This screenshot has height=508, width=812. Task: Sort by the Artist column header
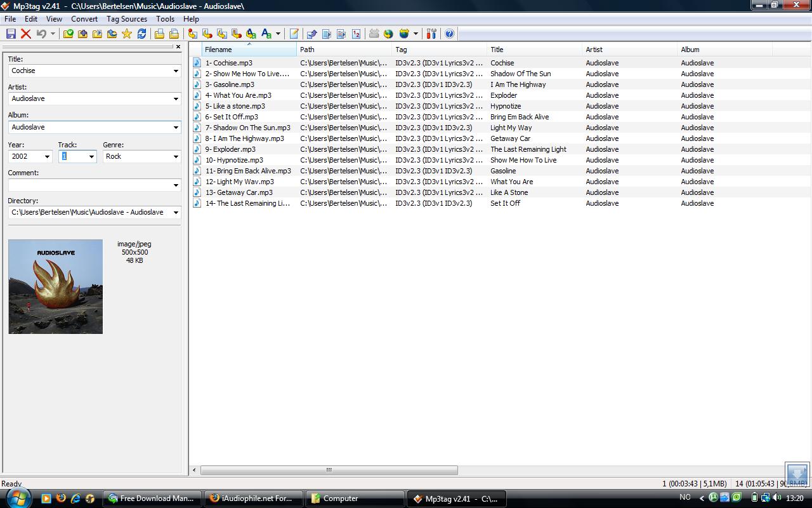630,50
